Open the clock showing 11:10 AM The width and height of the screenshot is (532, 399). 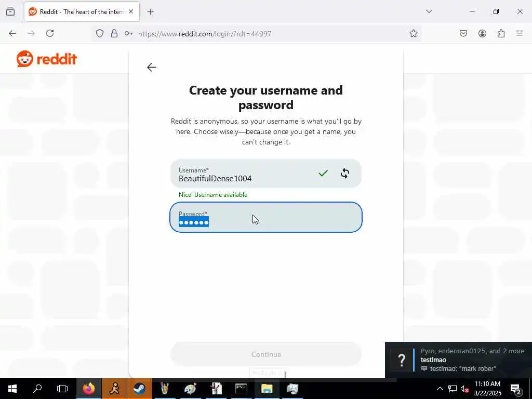pos(487,389)
